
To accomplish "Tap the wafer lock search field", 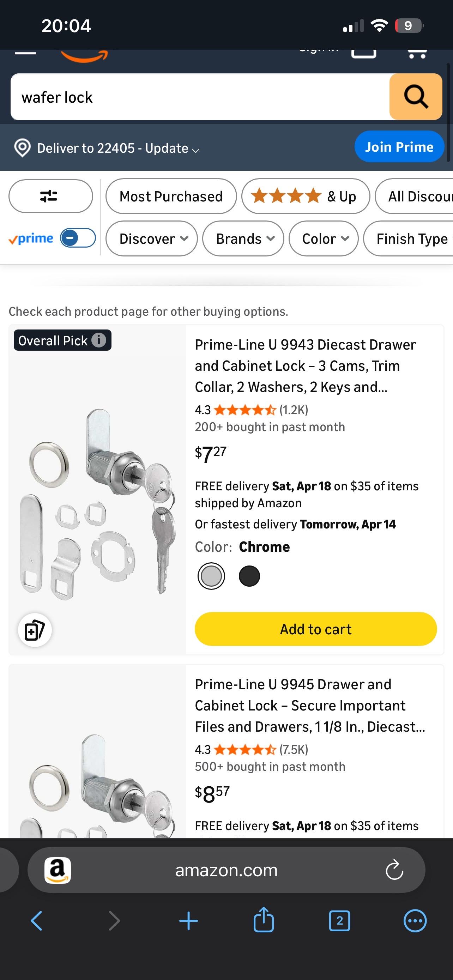I will [x=152, y=97].
